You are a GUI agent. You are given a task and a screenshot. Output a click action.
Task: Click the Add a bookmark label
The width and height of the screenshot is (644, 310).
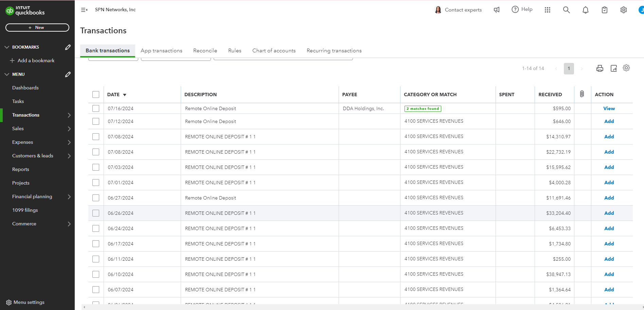click(x=36, y=61)
